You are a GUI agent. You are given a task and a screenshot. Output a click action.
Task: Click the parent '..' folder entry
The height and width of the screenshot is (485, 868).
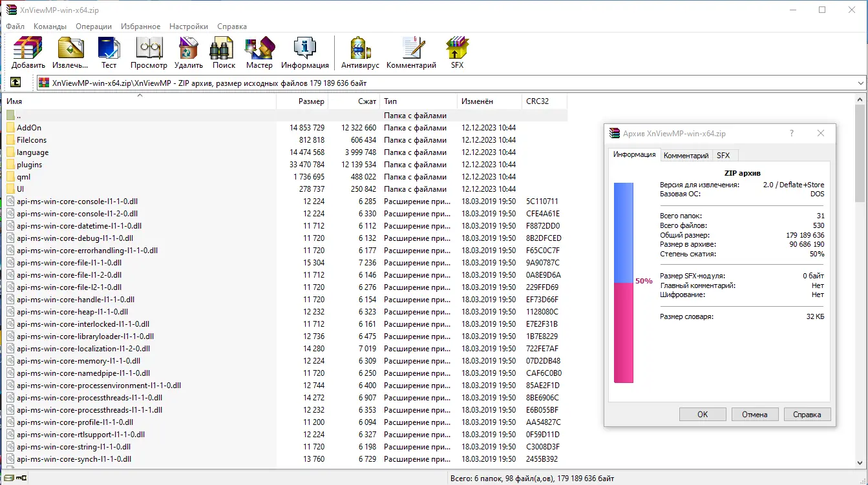coord(19,116)
